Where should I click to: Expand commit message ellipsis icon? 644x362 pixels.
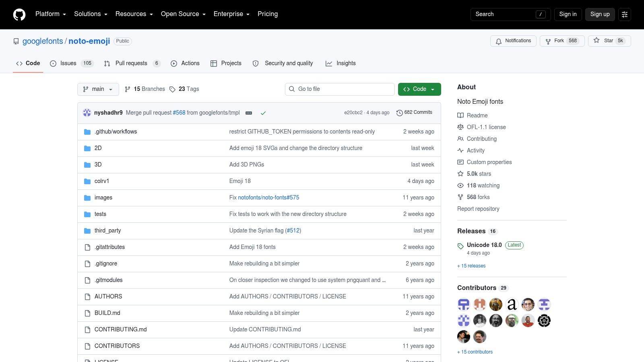tap(249, 113)
